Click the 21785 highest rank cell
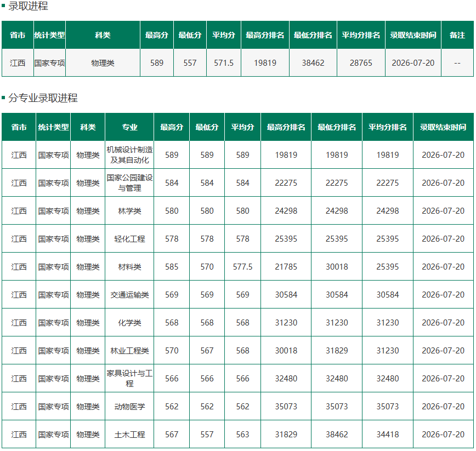This screenshot has height=451, width=476. 286,266
